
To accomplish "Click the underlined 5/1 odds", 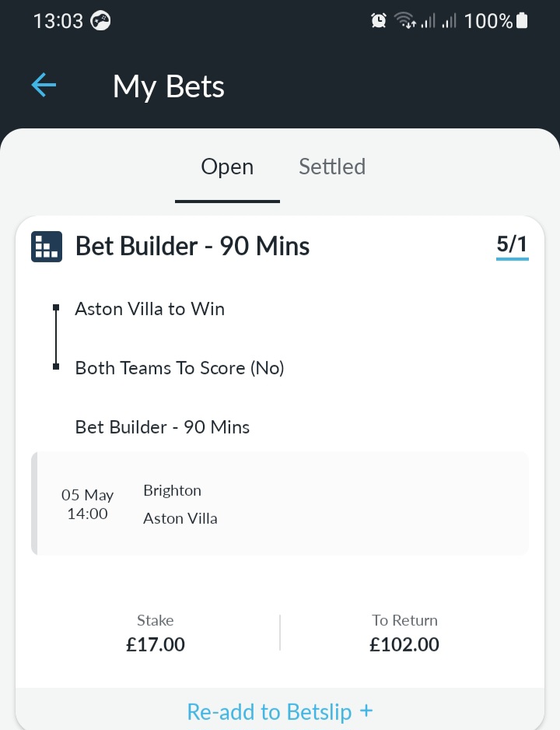I will tap(512, 244).
